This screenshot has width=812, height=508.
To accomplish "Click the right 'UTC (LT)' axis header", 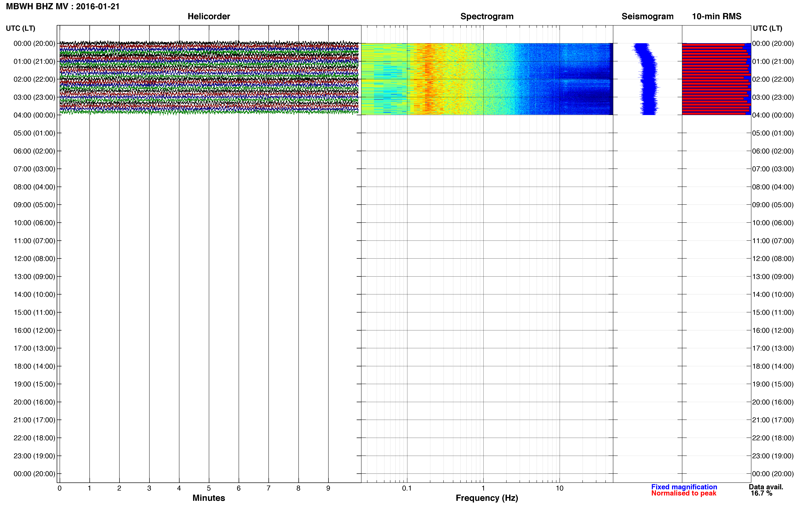I will coord(767,28).
